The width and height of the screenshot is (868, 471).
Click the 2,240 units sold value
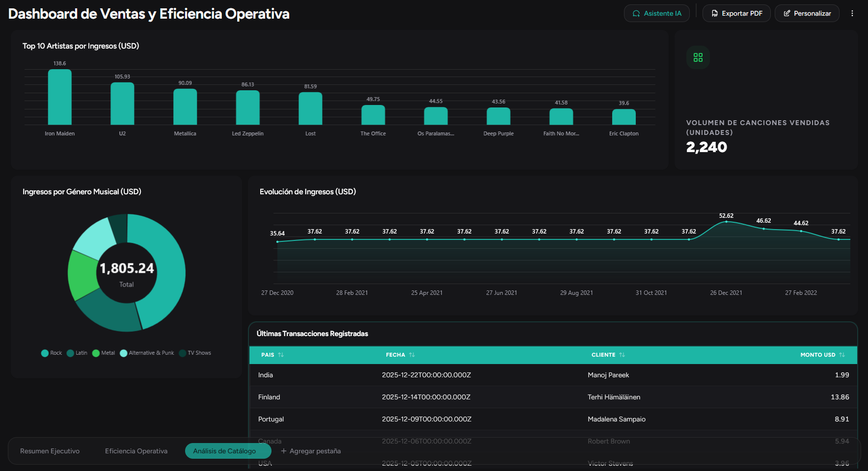click(706, 147)
